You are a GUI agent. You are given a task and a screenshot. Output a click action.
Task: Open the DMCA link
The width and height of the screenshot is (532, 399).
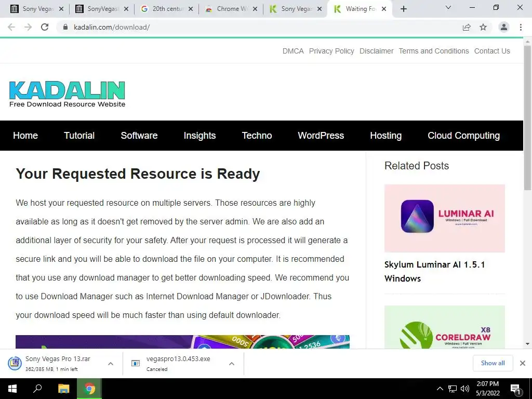tap(293, 51)
